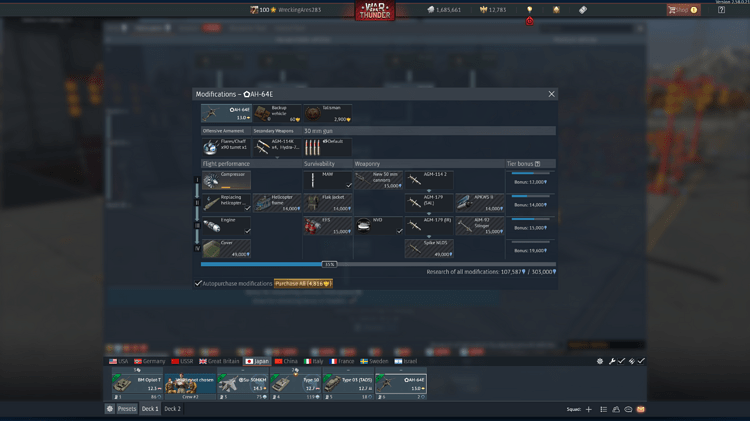
Task: Select the AGM-114 2 modification
Action: (x=429, y=180)
